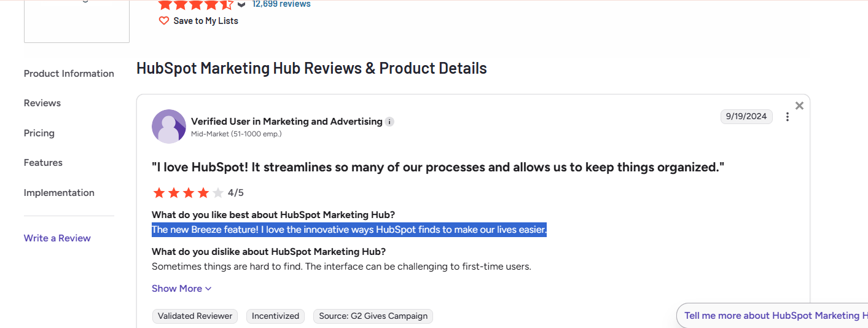Go to Product Information section
Image resolution: width=868 pixels, height=328 pixels.
coord(69,74)
